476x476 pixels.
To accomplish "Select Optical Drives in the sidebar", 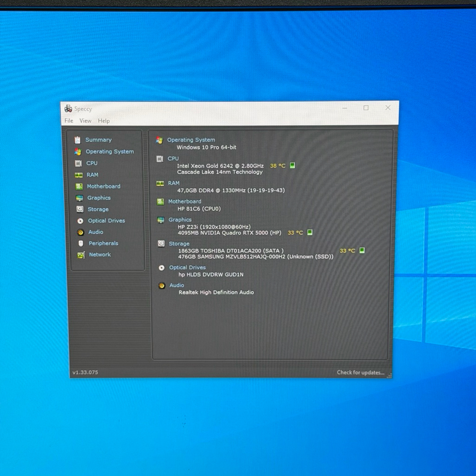I will pos(106,221).
